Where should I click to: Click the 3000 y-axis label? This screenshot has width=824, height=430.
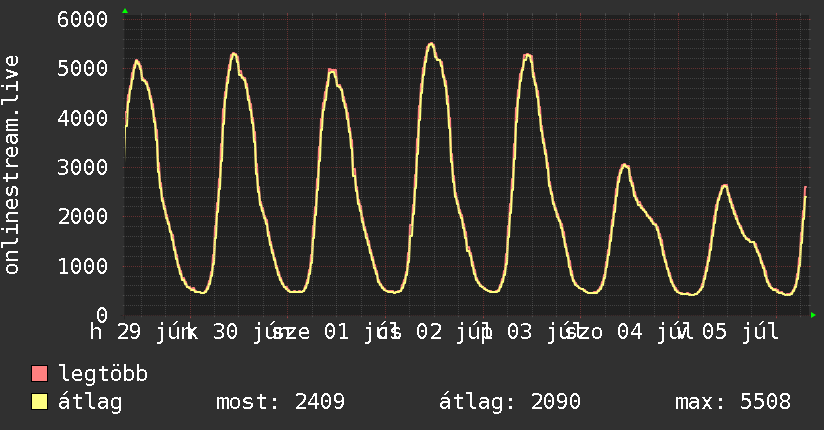click(83, 168)
